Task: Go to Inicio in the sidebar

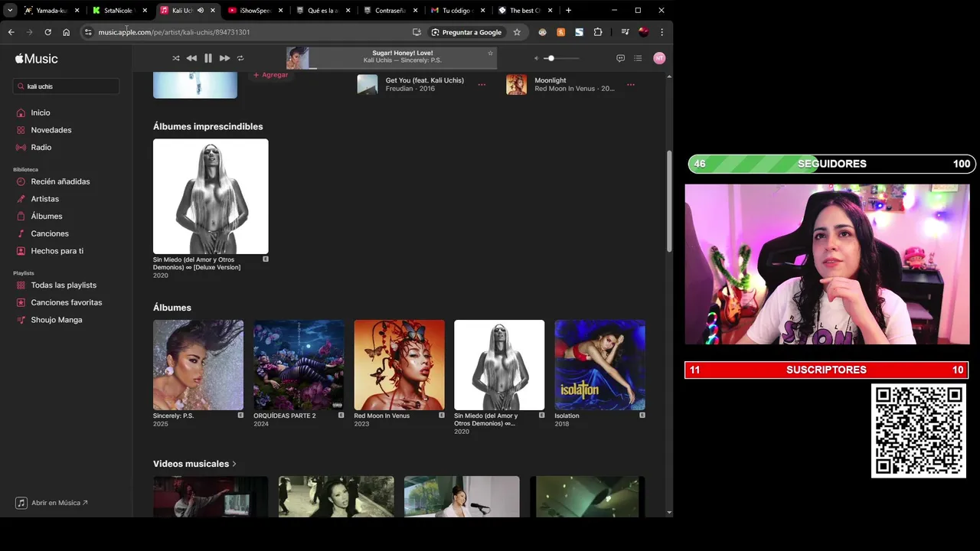Action: tap(40, 112)
